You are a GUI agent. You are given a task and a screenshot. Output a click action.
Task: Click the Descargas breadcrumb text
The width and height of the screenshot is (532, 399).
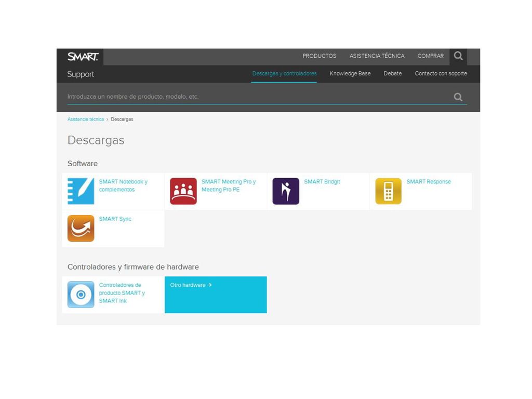(x=122, y=119)
